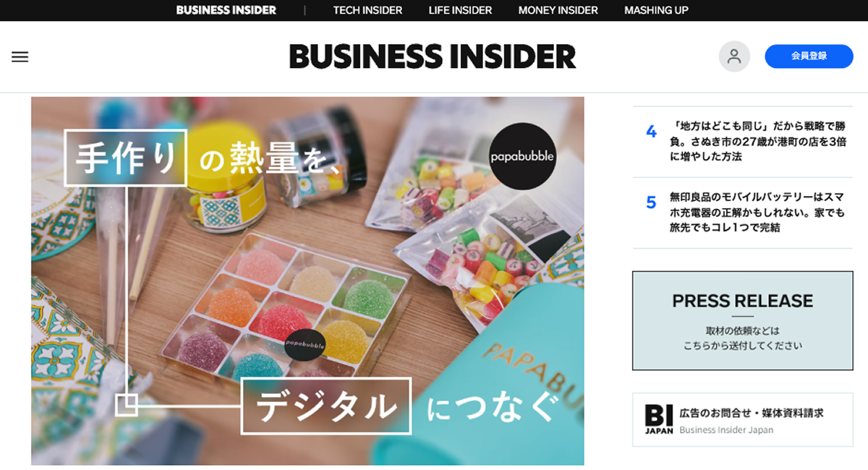This screenshot has height=470, width=868.
Task: Click the papabubble round logo badge
Action: coord(522,156)
